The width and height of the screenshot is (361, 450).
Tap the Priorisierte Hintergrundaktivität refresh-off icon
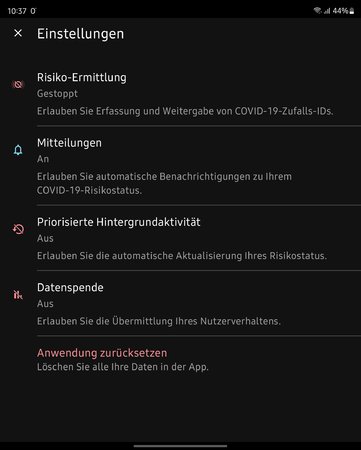coord(18,229)
